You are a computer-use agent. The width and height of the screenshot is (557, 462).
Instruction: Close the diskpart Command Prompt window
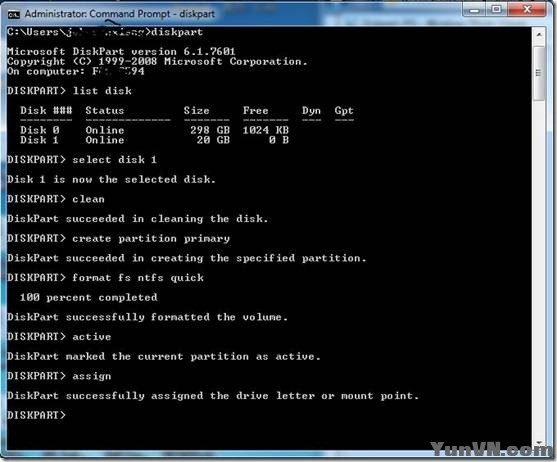(527, 10)
